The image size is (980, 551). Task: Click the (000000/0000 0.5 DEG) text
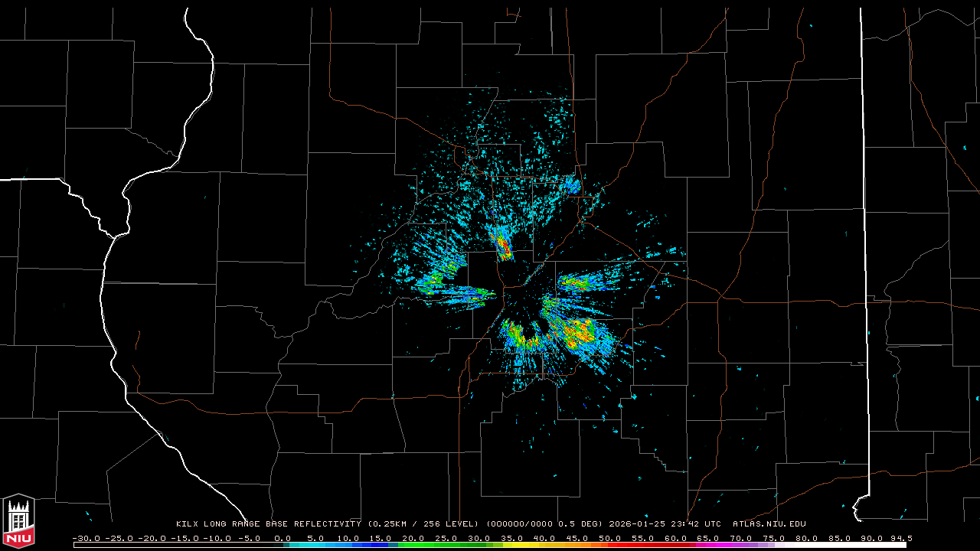(x=544, y=524)
